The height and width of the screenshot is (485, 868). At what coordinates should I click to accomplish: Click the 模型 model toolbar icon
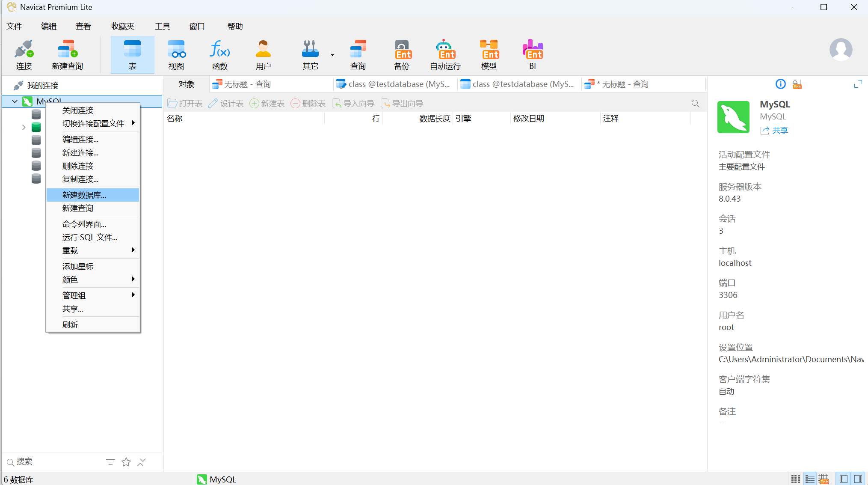point(489,55)
